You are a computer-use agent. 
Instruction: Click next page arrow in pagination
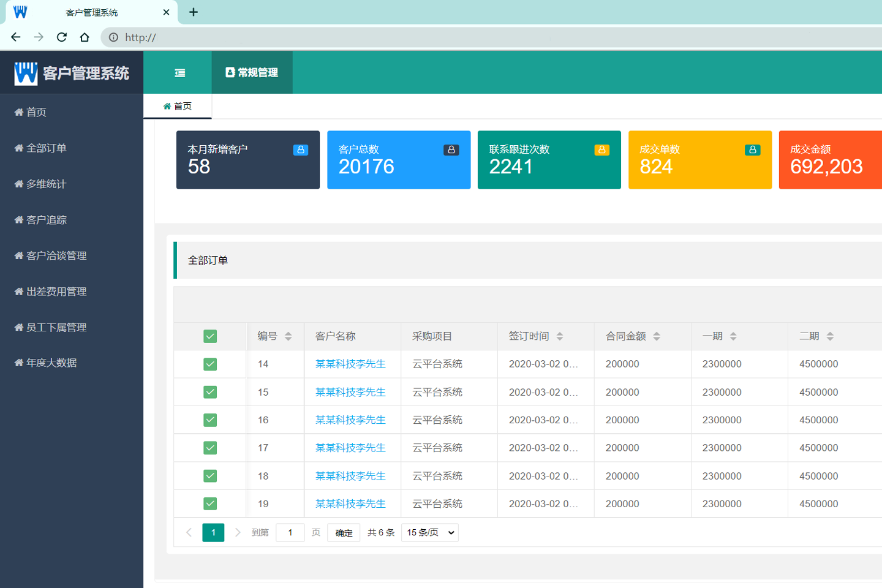pyautogui.click(x=238, y=533)
